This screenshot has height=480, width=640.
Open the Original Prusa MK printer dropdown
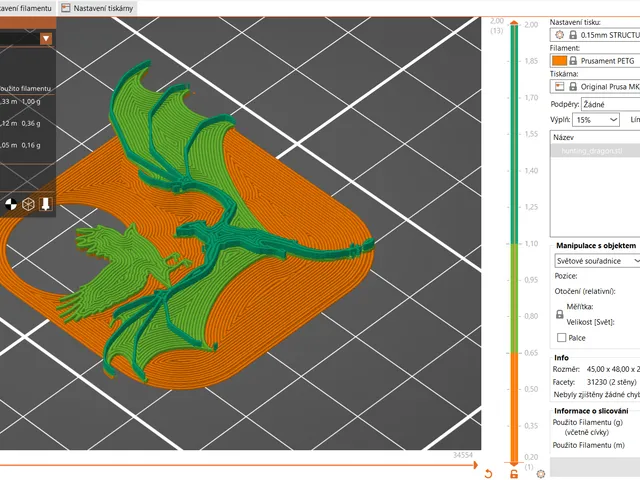click(595, 87)
